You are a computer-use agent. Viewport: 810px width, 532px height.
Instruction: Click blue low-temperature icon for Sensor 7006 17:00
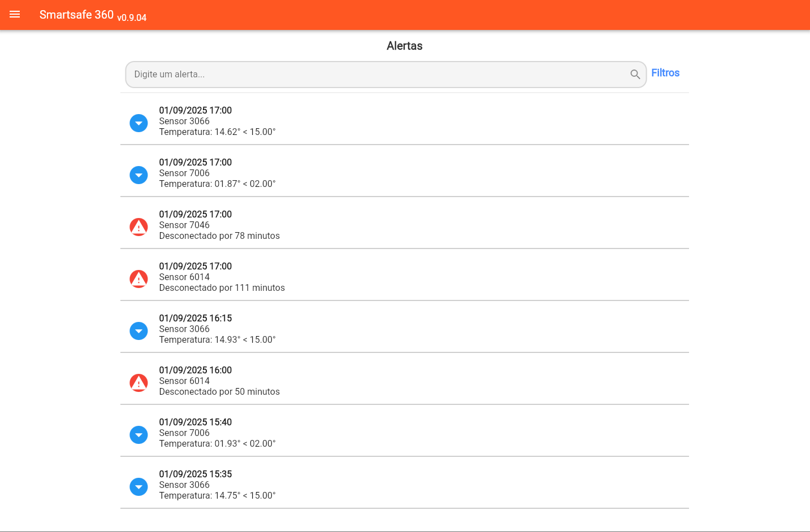pyautogui.click(x=138, y=175)
